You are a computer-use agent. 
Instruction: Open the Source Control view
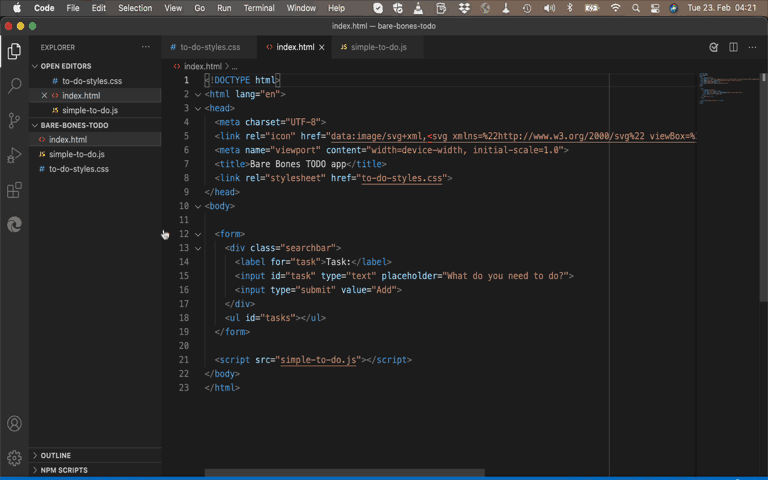tap(14, 121)
